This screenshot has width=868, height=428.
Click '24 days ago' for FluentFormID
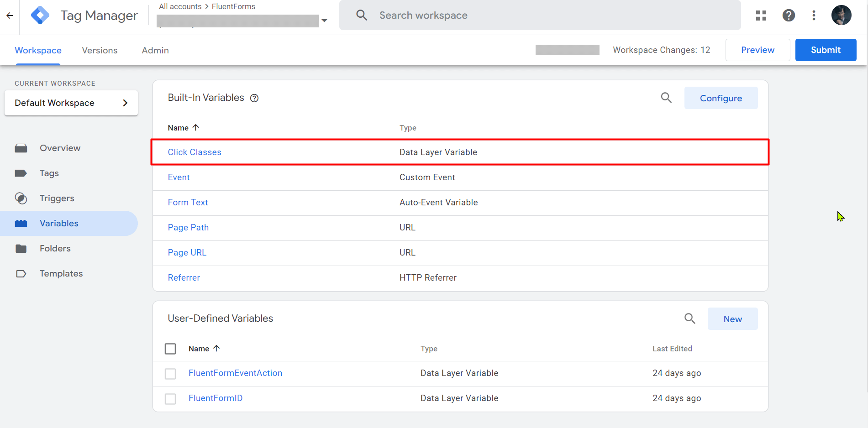(677, 398)
